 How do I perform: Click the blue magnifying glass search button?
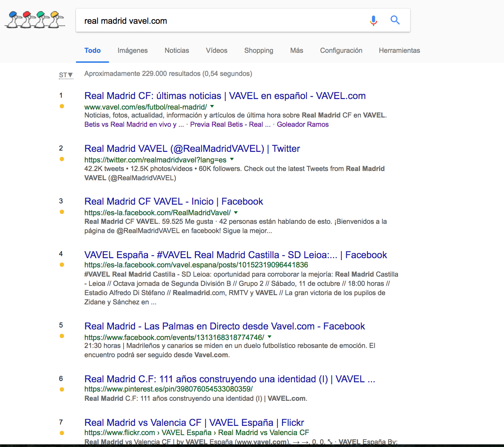coord(395,20)
